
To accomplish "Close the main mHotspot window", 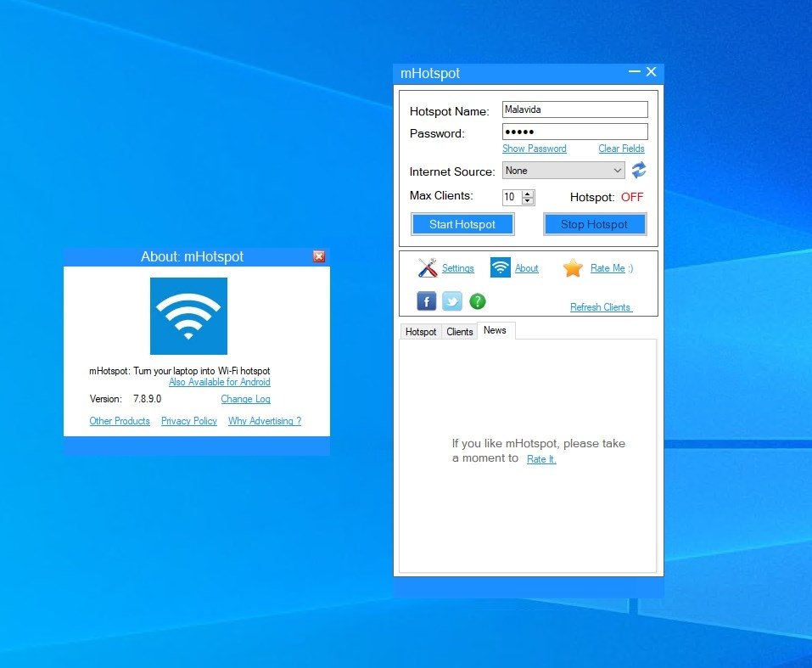I will point(652,71).
